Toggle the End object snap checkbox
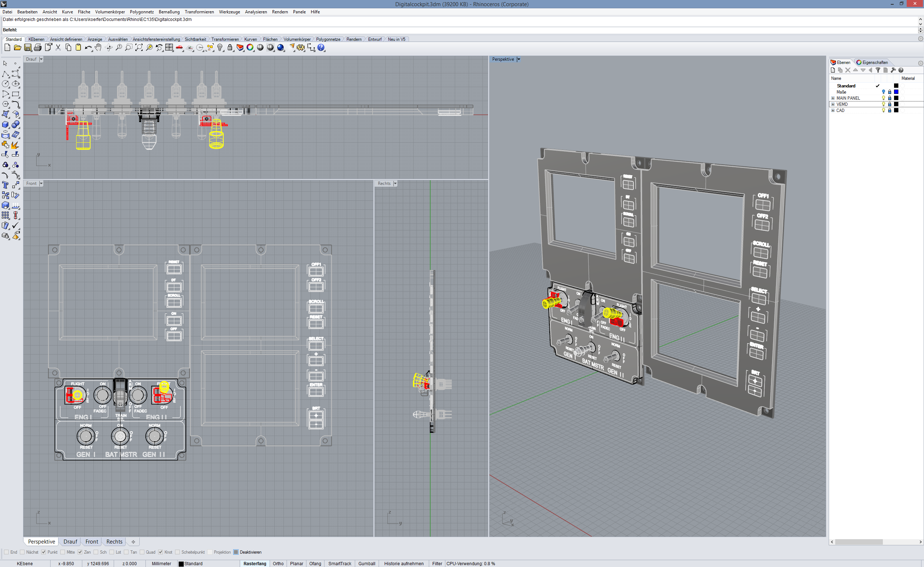Image resolution: width=924 pixels, height=567 pixels. click(6, 552)
